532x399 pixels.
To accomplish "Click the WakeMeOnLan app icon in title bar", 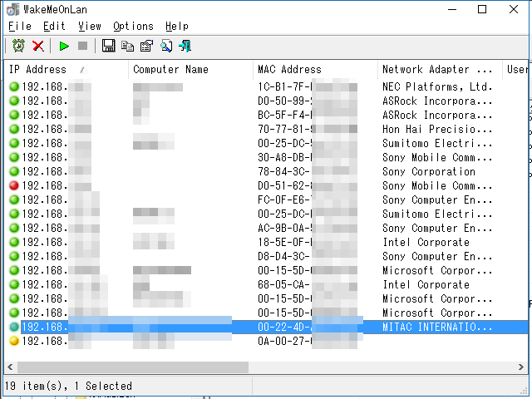I will pos(13,9).
